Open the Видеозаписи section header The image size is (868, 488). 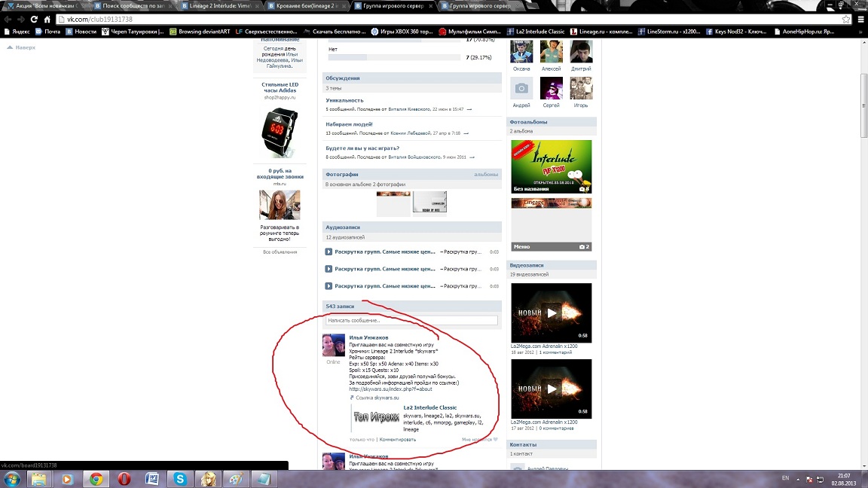pyautogui.click(x=552, y=266)
